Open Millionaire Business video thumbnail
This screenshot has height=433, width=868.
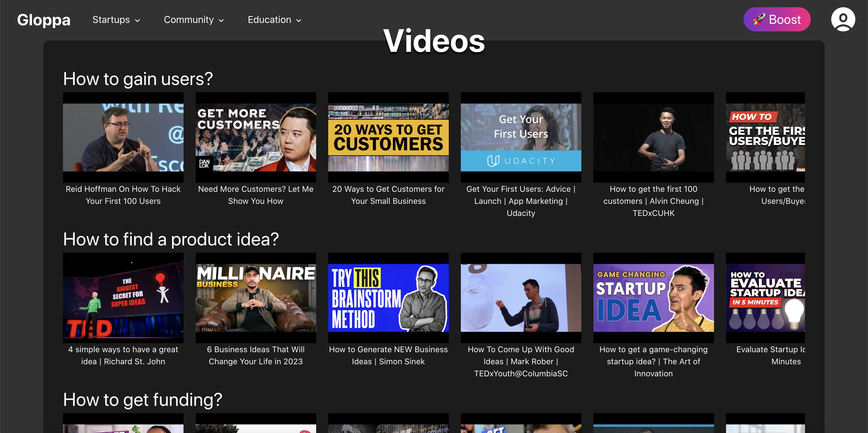(x=256, y=298)
